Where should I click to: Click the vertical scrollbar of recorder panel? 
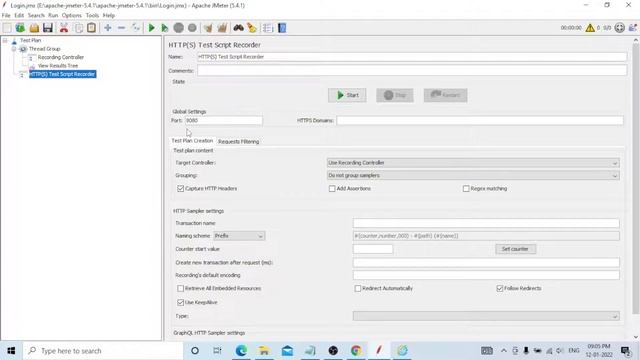tap(636, 180)
